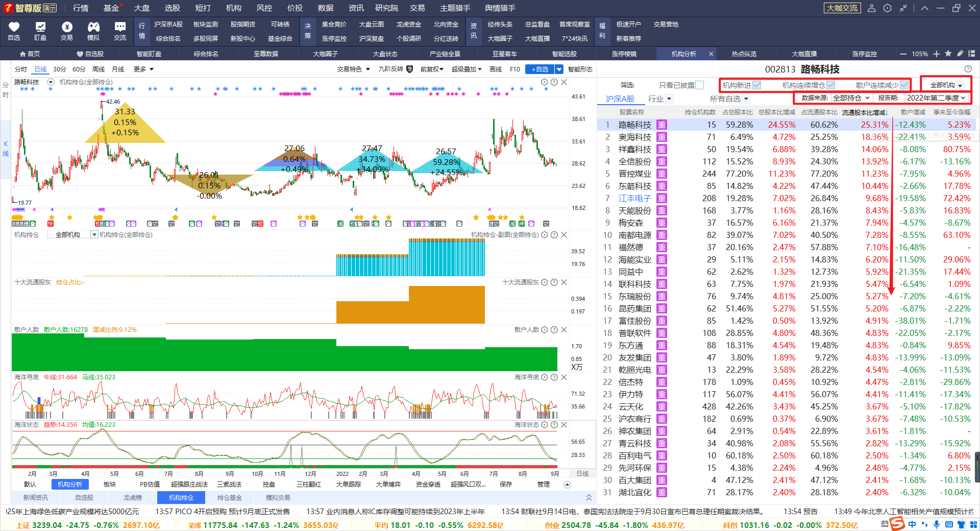Close the 机构分析 tab
The height and width of the screenshot is (531, 980).
[x=711, y=54]
